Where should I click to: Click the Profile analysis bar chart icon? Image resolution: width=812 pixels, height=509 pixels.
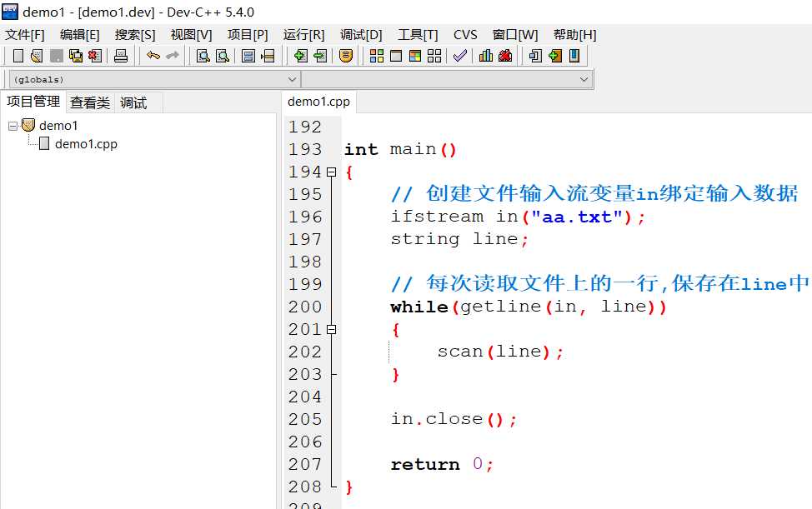[x=486, y=56]
